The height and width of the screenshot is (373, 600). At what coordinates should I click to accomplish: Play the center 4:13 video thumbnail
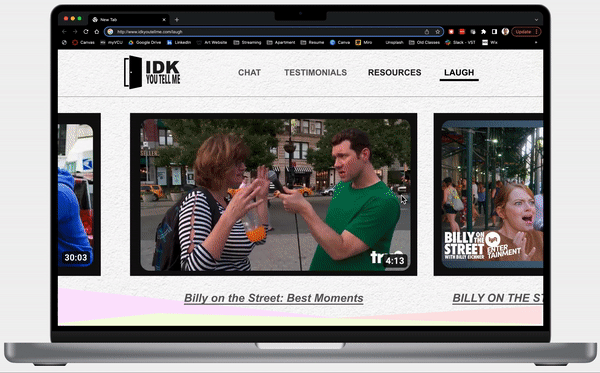[274, 194]
